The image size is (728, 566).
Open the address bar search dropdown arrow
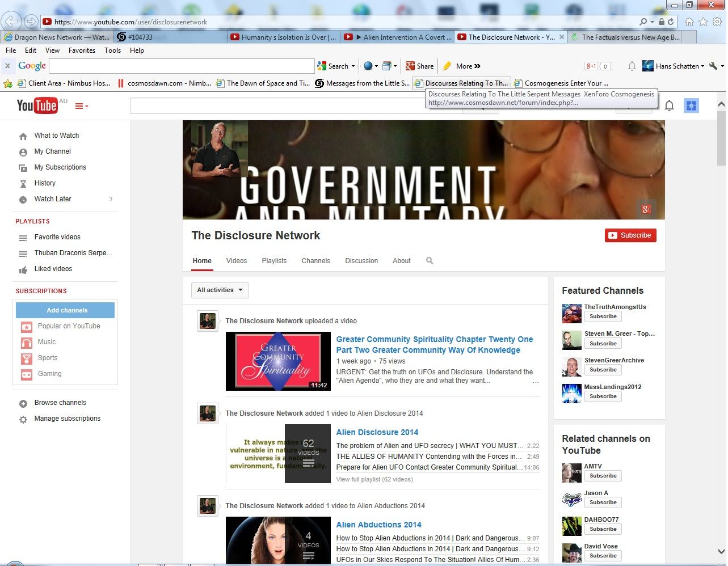click(x=652, y=22)
